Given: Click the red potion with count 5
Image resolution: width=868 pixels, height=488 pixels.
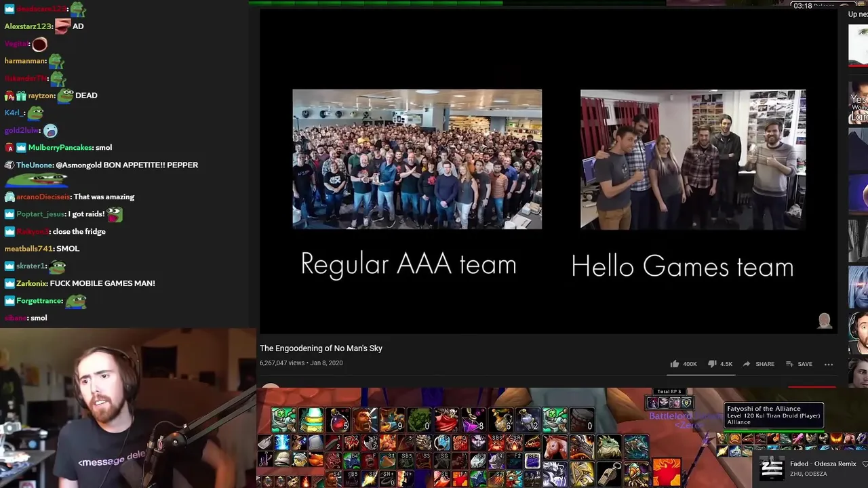Looking at the screenshot, I should coord(338,420).
